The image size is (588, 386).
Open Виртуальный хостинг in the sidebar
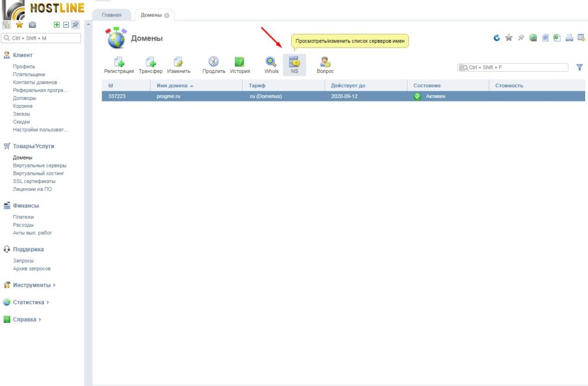(x=39, y=173)
